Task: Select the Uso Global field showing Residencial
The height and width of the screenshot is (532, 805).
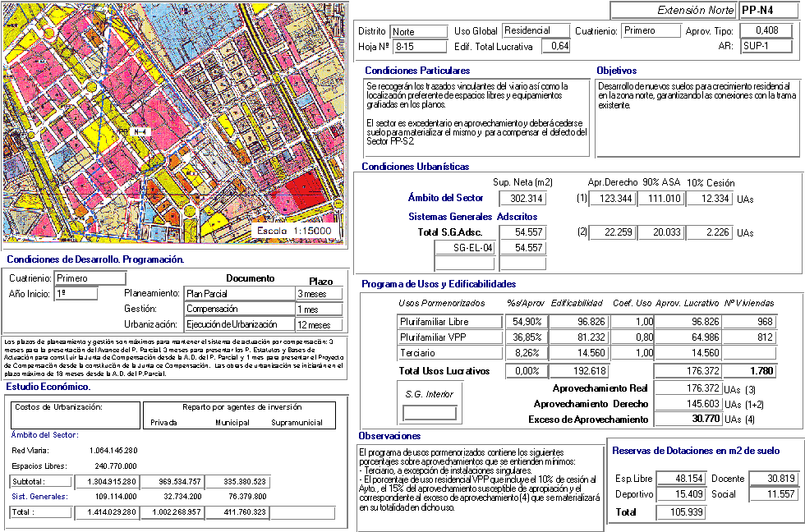Action: point(536,31)
